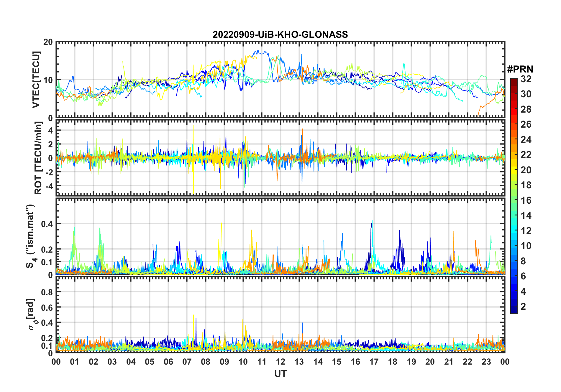Select the x-axis tick label 23
This screenshot has width=561, height=392.
pos(486,362)
